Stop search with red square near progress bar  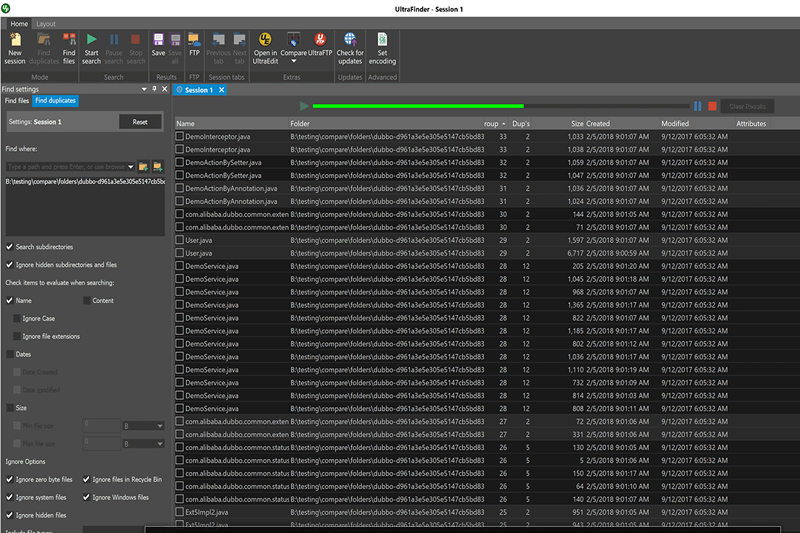click(x=712, y=106)
